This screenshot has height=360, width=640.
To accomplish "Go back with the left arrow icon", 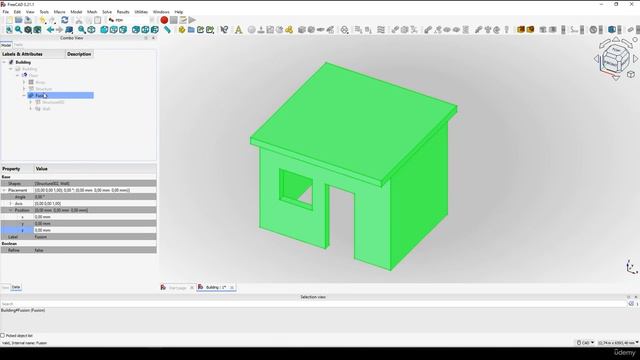I will point(50,30).
